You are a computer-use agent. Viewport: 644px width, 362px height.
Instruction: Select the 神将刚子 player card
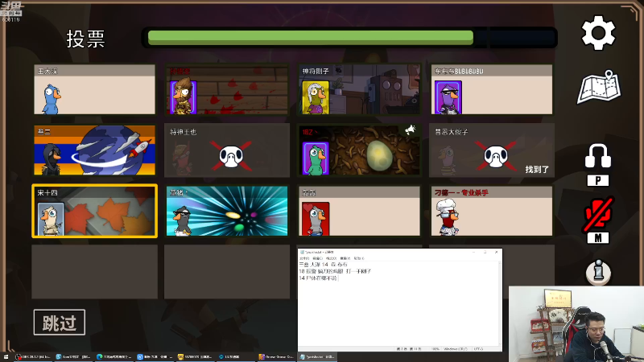click(359, 89)
